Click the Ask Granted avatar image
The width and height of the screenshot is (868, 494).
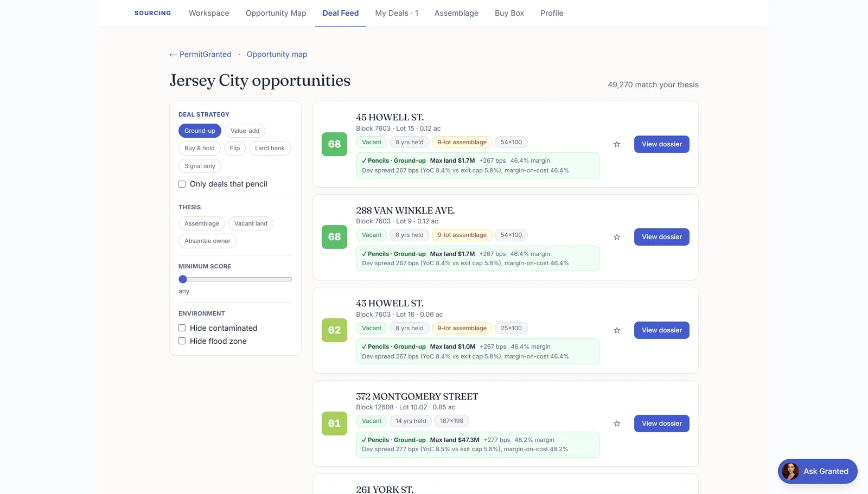coord(790,471)
